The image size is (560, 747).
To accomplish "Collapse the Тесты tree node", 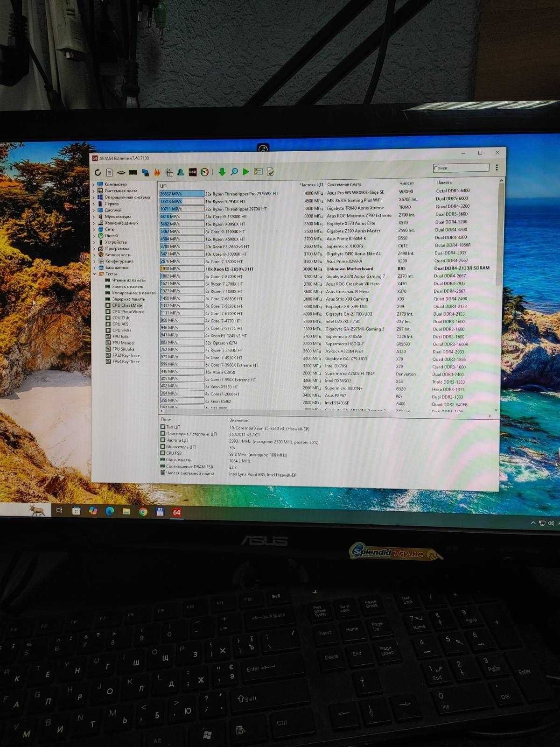I will click(94, 274).
